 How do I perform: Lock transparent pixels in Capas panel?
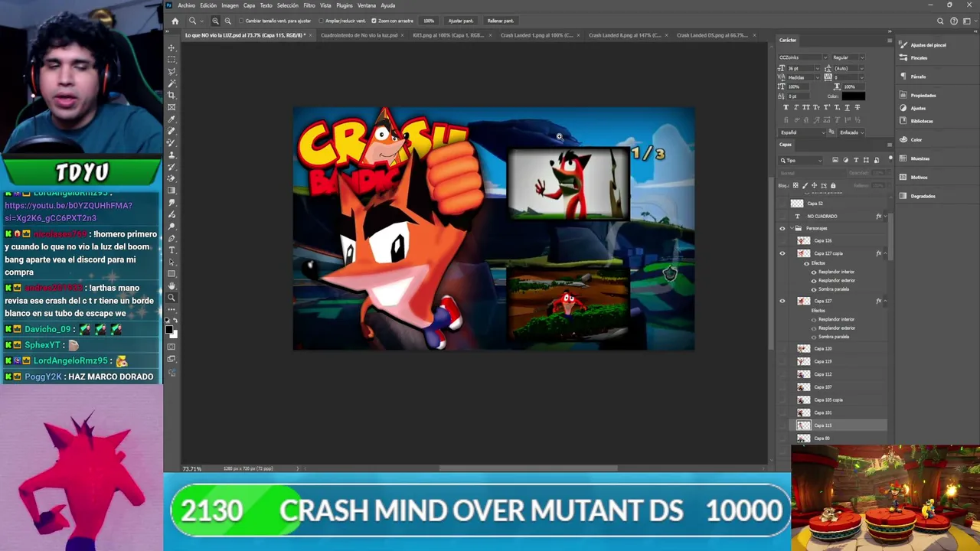795,186
